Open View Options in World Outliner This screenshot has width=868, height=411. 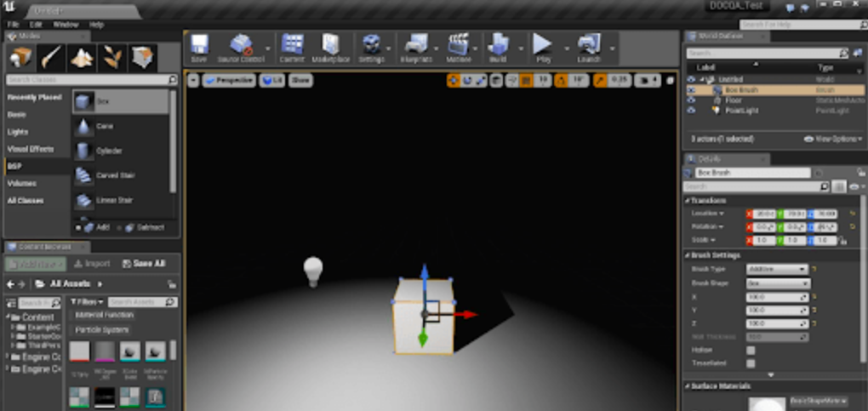coord(833,139)
